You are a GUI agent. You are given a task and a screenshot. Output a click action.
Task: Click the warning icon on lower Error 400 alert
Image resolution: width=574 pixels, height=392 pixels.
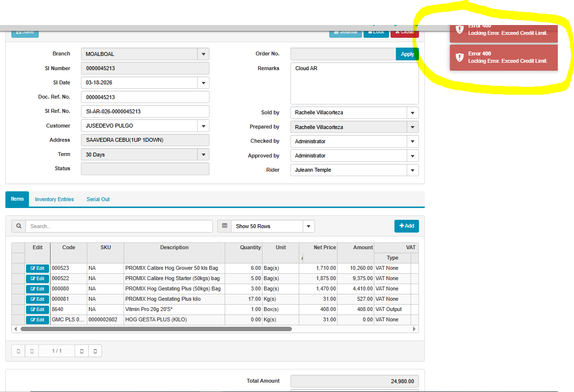459,57
